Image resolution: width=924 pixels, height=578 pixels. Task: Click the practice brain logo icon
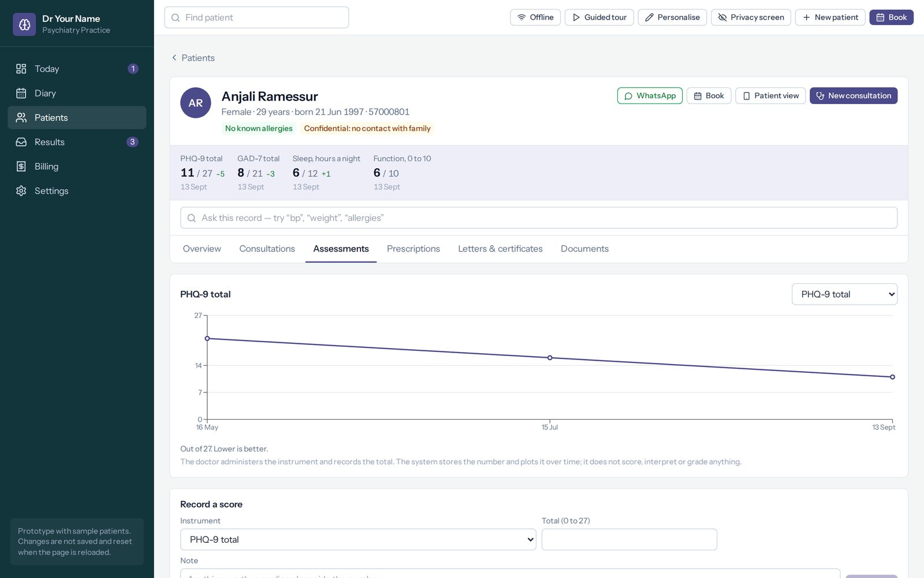pyautogui.click(x=24, y=24)
